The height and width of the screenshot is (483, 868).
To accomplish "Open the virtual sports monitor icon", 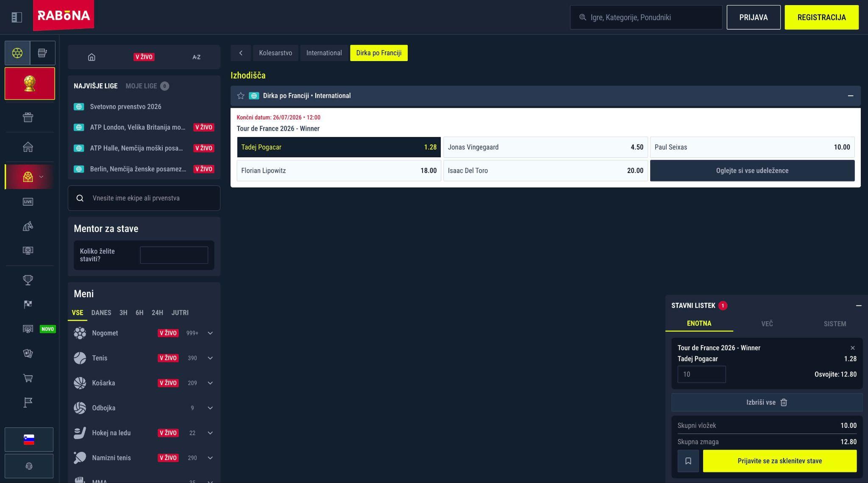I will [x=28, y=250].
